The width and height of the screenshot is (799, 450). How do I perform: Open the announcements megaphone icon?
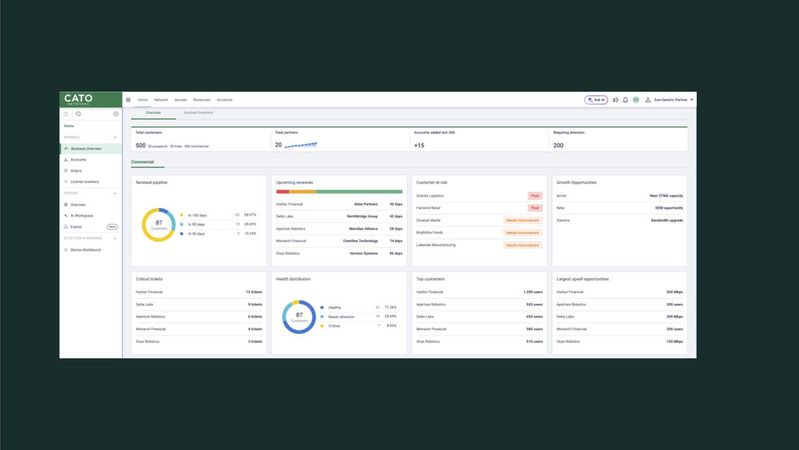click(x=616, y=100)
